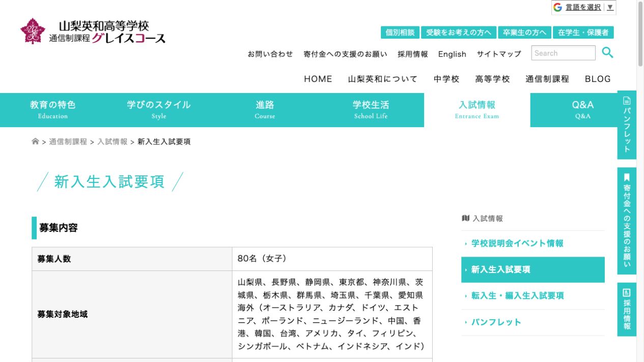The height and width of the screenshot is (362, 644).
Task: Click the 在学生・保護者 button
Action: coord(583,33)
